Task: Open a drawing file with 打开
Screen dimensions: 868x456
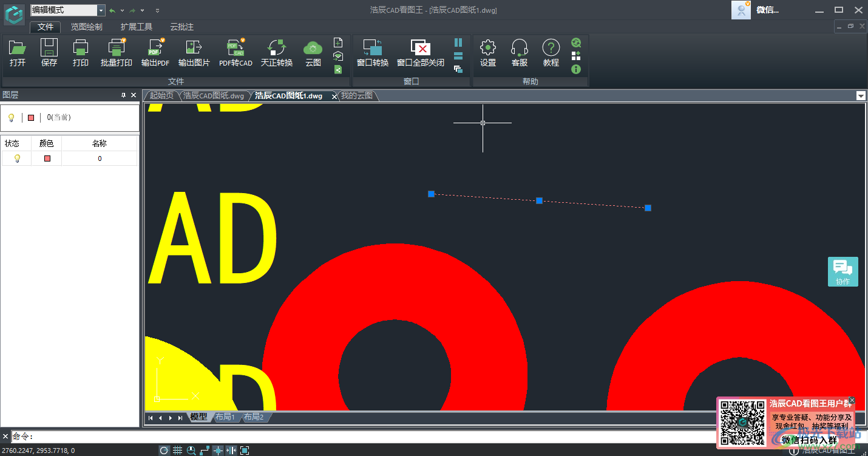Action: [18, 53]
